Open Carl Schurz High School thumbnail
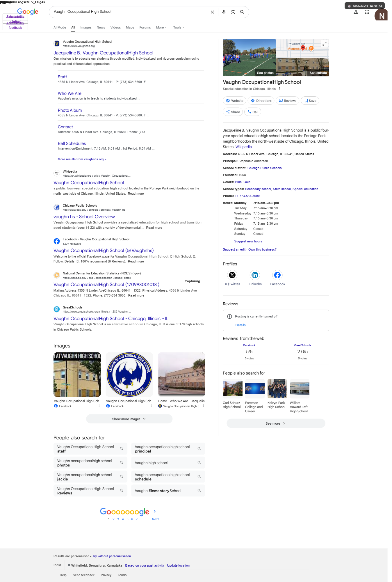This screenshot has height=582, width=392. [x=232, y=389]
